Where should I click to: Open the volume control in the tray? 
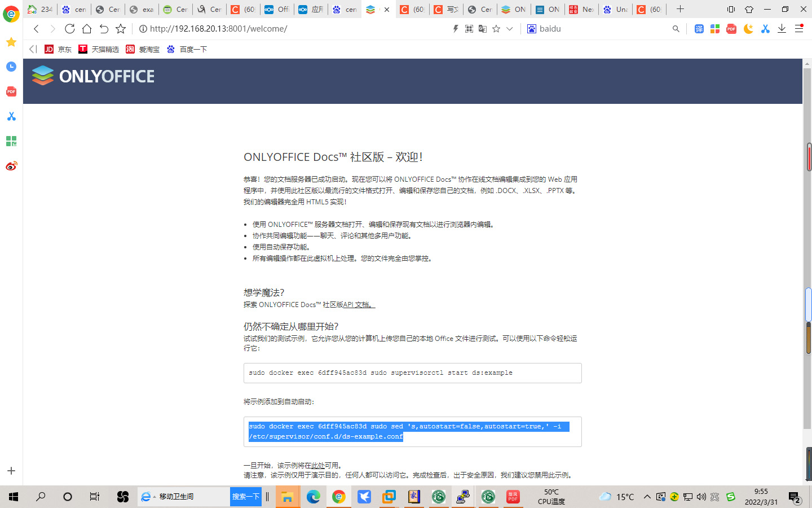click(x=701, y=497)
